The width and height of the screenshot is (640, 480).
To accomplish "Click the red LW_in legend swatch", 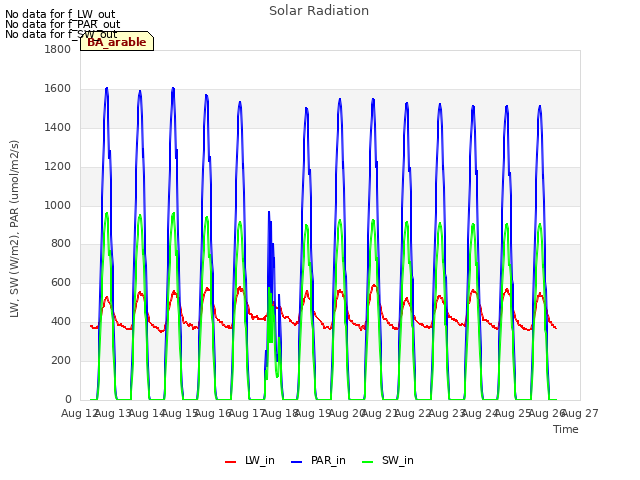I will pyautogui.click(x=231, y=462).
